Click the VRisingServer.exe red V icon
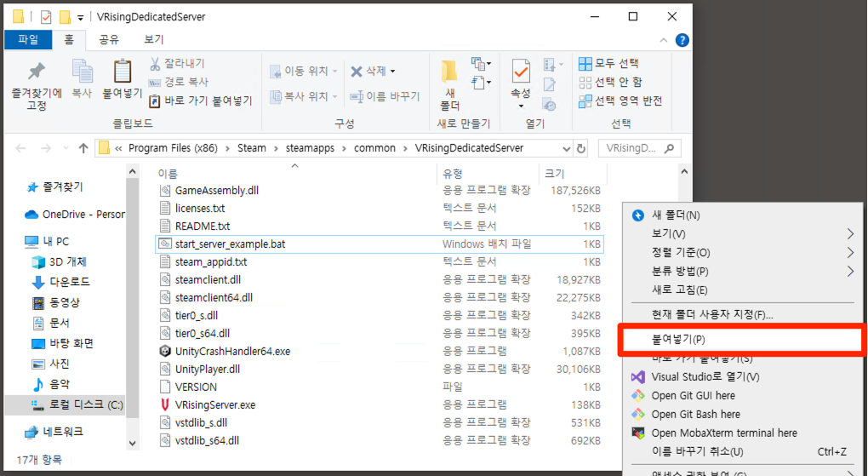 (164, 405)
